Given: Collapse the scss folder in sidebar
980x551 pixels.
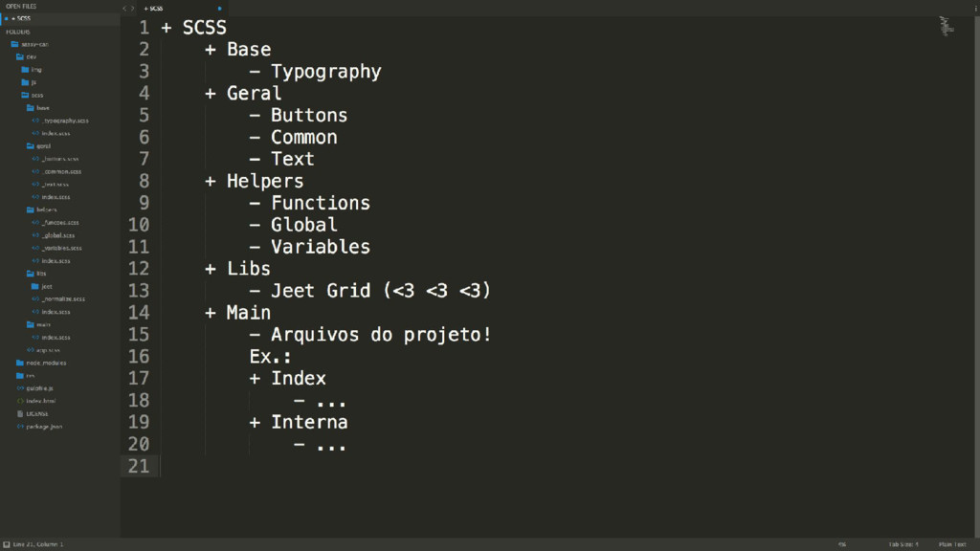Looking at the screenshot, I should (33, 95).
